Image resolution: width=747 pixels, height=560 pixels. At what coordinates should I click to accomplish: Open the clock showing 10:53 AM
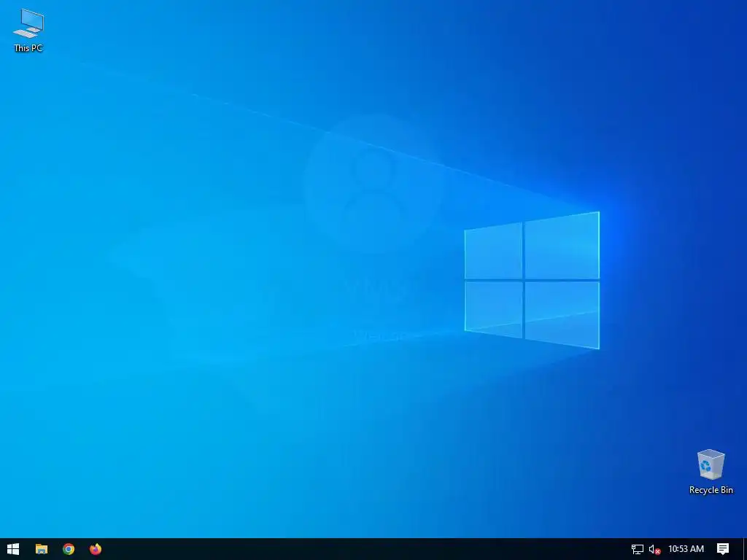click(686, 549)
